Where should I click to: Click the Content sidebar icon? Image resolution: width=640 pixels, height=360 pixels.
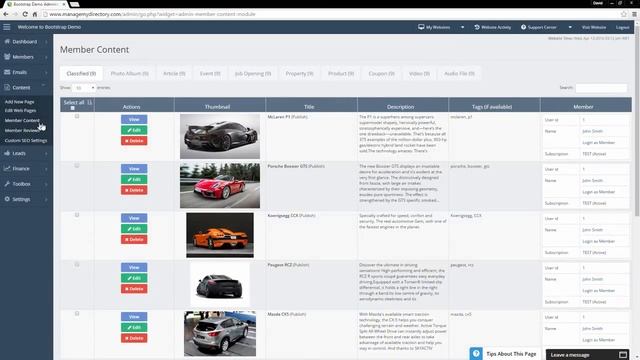[x=7, y=87]
